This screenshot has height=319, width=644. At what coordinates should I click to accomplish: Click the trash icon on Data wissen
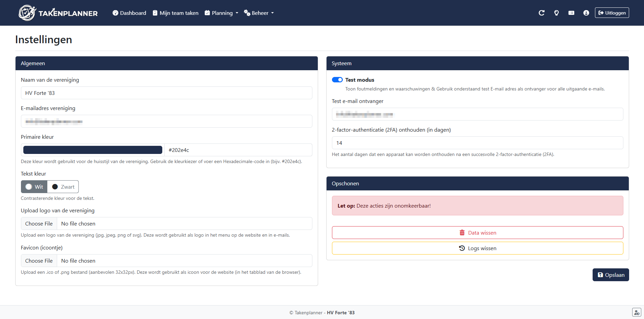462,233
